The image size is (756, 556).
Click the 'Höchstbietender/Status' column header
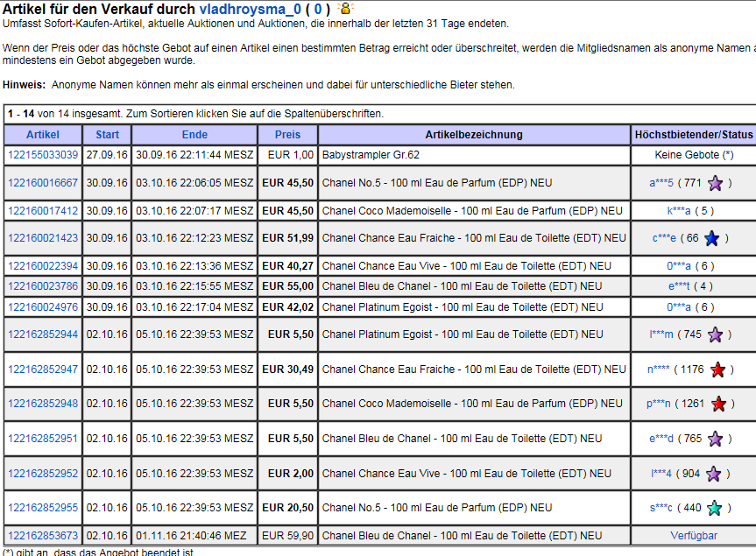click(694, 135)
